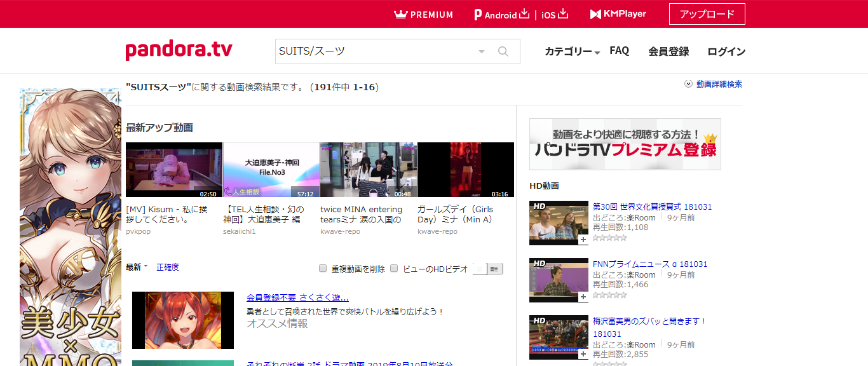Click the search magnifier icon
Viewport: 868px width, 366px height.
click(x=503, y=51)
